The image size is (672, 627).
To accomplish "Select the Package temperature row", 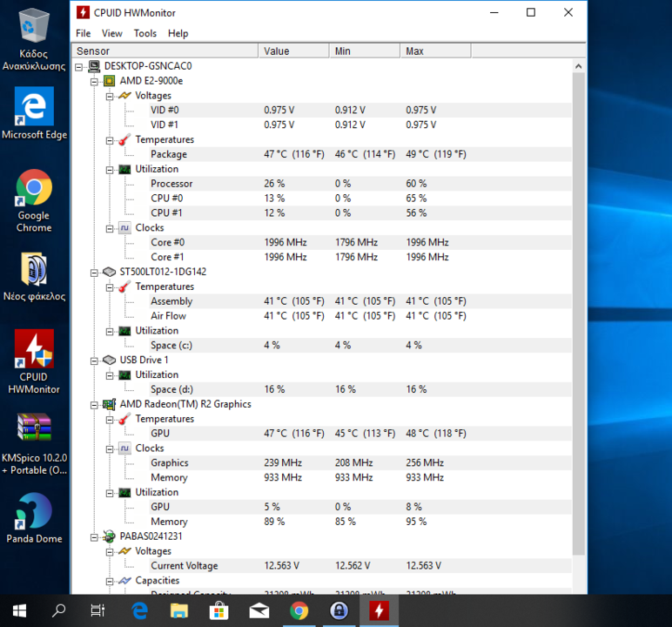I will (169, 154).
